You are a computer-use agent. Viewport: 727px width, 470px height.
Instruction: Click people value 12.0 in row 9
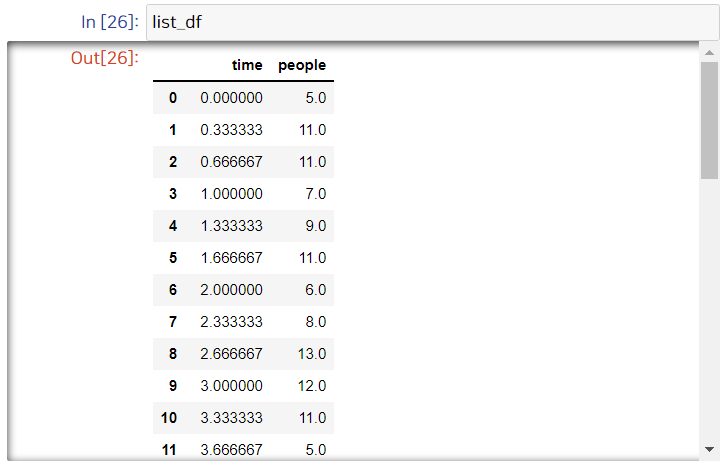click(x=312, y=386)
